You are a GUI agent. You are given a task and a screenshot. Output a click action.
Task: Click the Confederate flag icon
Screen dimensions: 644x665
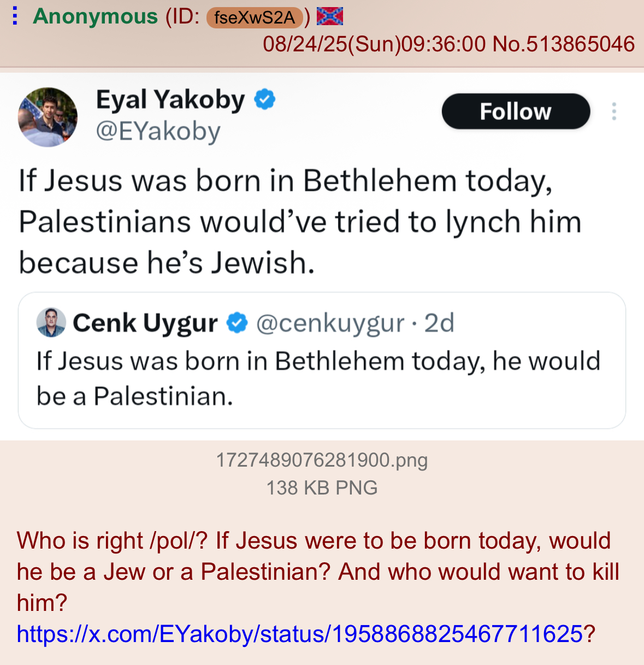click(x=330, y=16)
